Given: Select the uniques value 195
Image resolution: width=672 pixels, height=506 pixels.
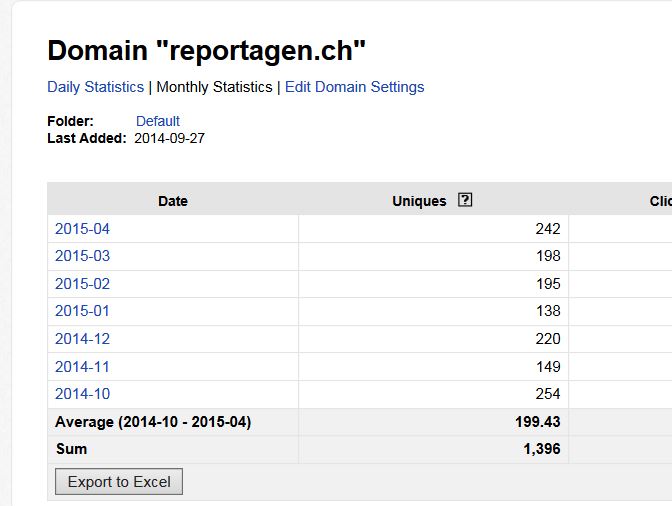Looking at the screenshot, I should coord(548,284).
